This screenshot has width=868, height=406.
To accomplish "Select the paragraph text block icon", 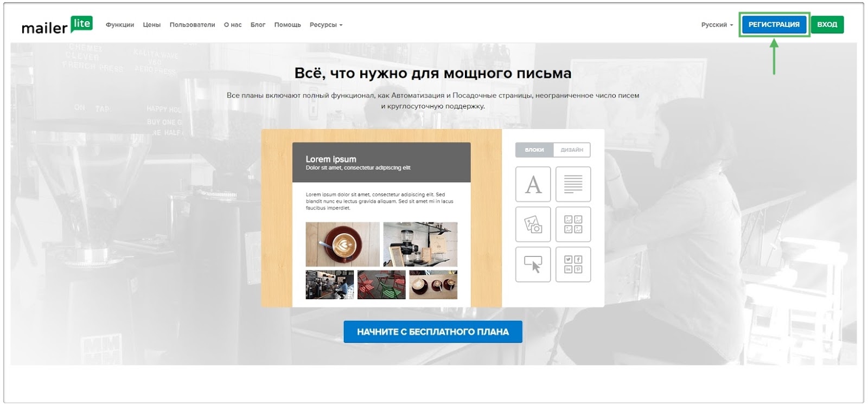I will 573,184.
